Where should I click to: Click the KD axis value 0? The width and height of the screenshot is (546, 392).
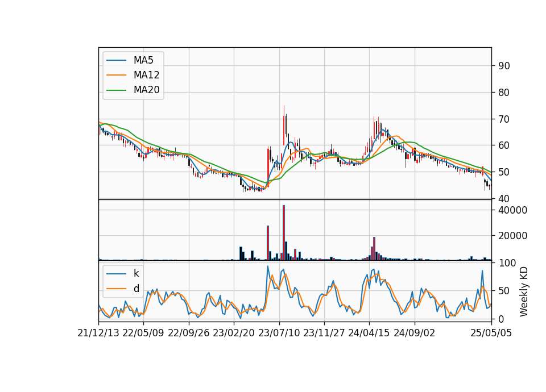coord(500,319)
